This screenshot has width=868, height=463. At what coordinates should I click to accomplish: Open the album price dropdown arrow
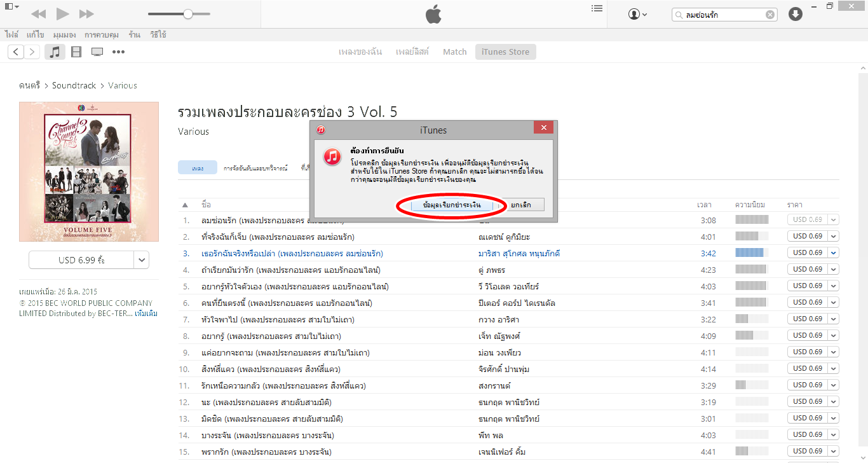[142, 259]
